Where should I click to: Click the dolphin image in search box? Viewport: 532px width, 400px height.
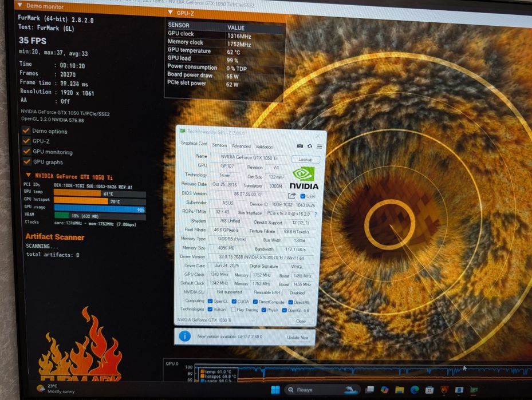pos(350,390)
